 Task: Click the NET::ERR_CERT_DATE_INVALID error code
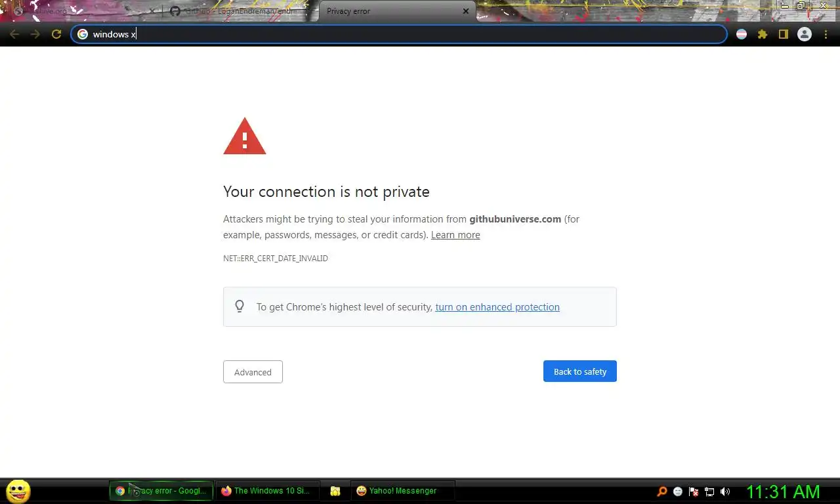(x=276, y=259)
